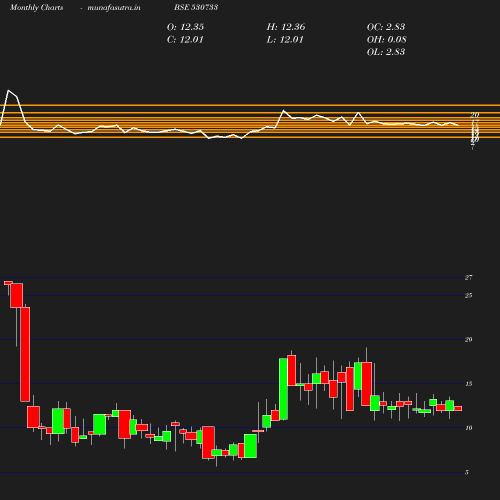
Task: Click the 'Monthly Charts' title text
Action: [37, 7]
